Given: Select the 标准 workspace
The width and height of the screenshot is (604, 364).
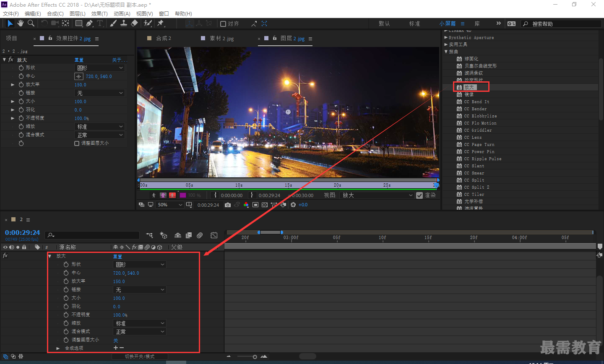Looking at the screenshot, I should [414, 24].
